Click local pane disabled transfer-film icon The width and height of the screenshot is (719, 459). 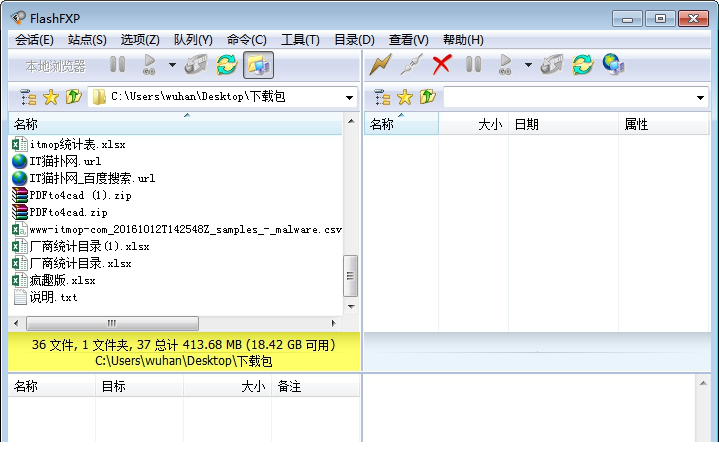196,65
